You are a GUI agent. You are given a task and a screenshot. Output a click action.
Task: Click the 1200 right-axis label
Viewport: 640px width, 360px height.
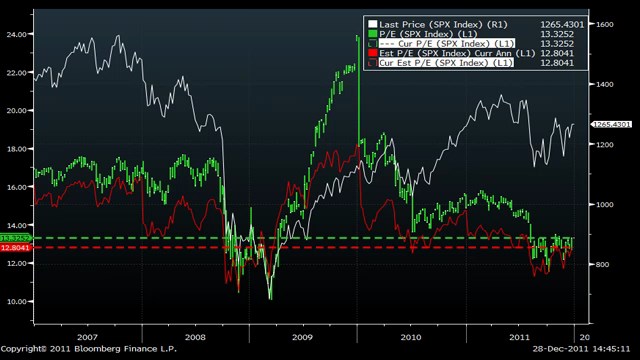604,144
